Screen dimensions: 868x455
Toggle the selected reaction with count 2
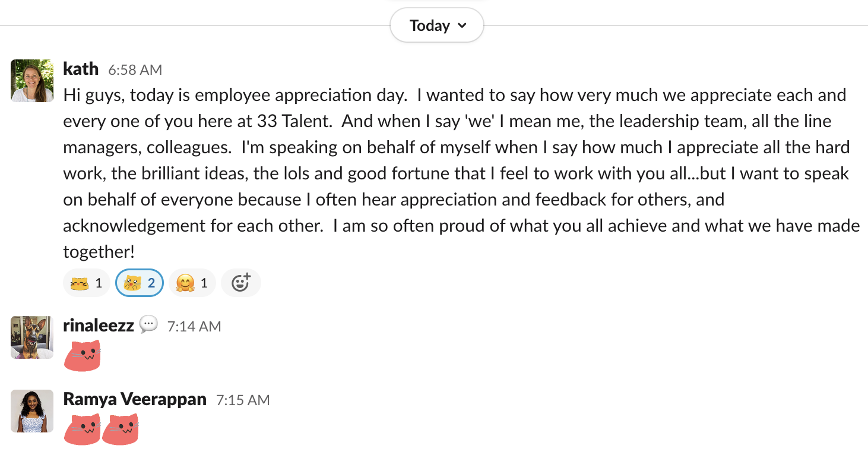(x=140, y=283)
